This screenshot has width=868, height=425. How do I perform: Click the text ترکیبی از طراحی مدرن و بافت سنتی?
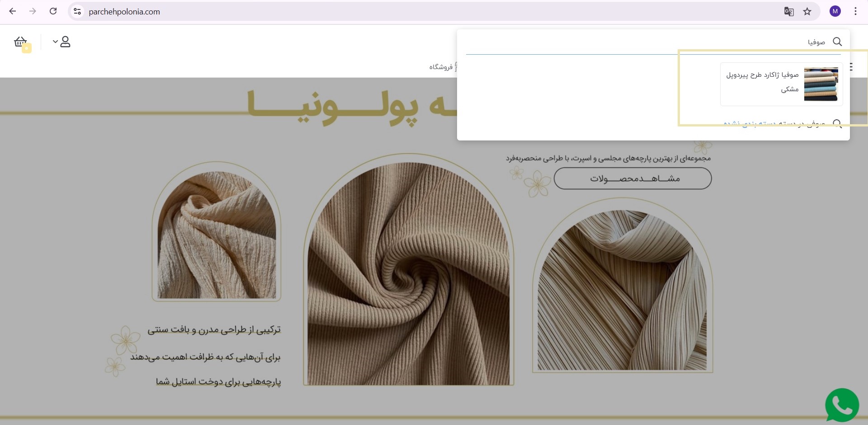tap(214, 330)
